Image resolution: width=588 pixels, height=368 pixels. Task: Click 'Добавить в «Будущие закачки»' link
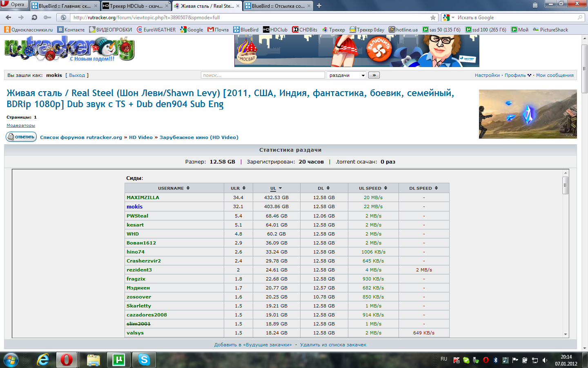(x=253, y=345)
